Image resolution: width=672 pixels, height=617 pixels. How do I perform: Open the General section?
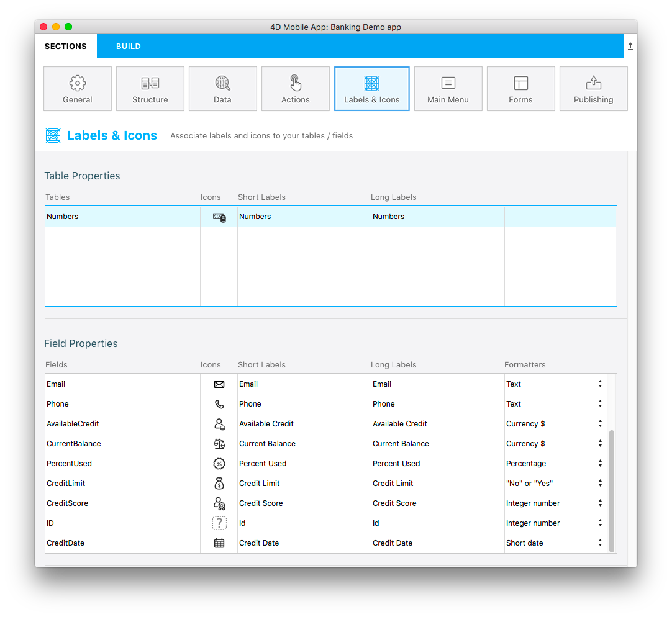click(x=78, y=89)
